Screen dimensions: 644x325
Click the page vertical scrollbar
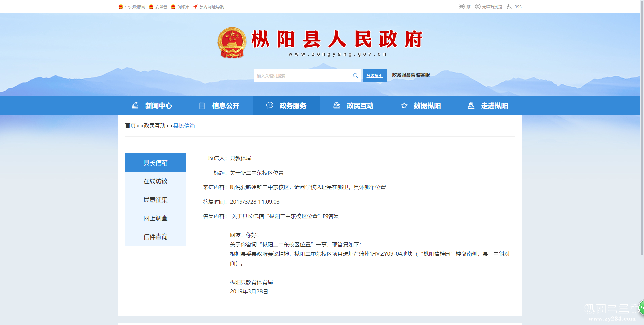[642, 128]
